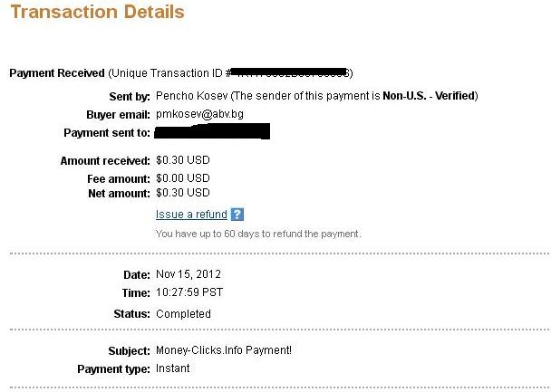The height and width of the screenshot is (392, 551).
Task: Click the subject "Money-Clicks.Info Payment!"
Action: (x=224, y=350)
